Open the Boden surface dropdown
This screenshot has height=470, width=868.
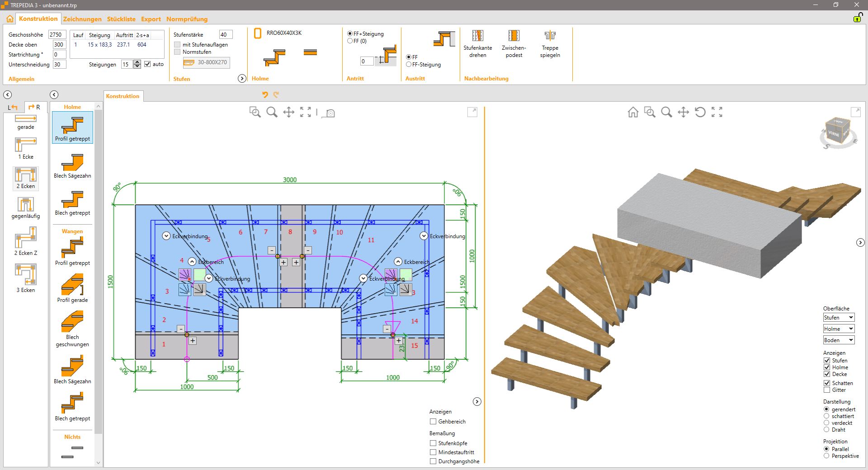839,340
